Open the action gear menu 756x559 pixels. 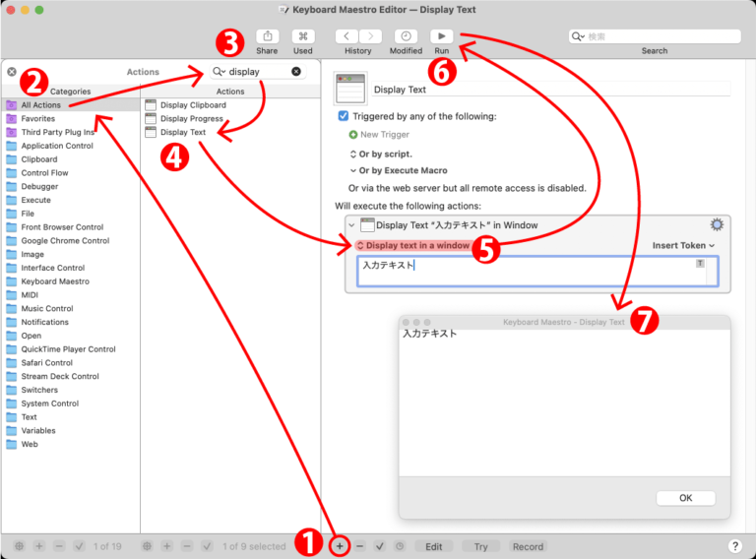point(717,224)
